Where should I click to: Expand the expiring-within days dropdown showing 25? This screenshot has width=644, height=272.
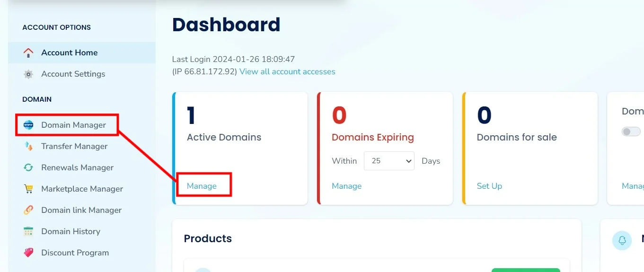pyautogui.click(x=389, y=161)
